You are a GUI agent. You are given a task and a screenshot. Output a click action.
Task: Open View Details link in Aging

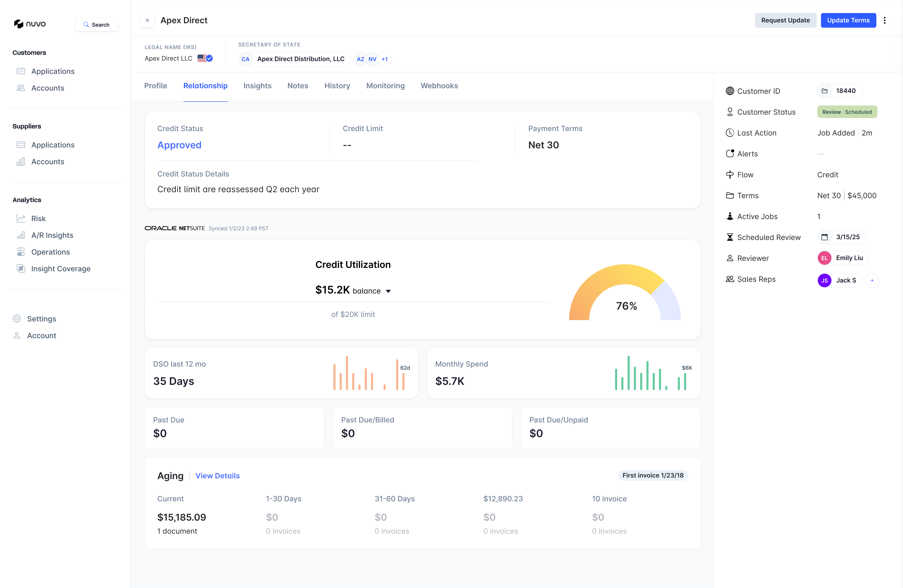coord(217,475)
